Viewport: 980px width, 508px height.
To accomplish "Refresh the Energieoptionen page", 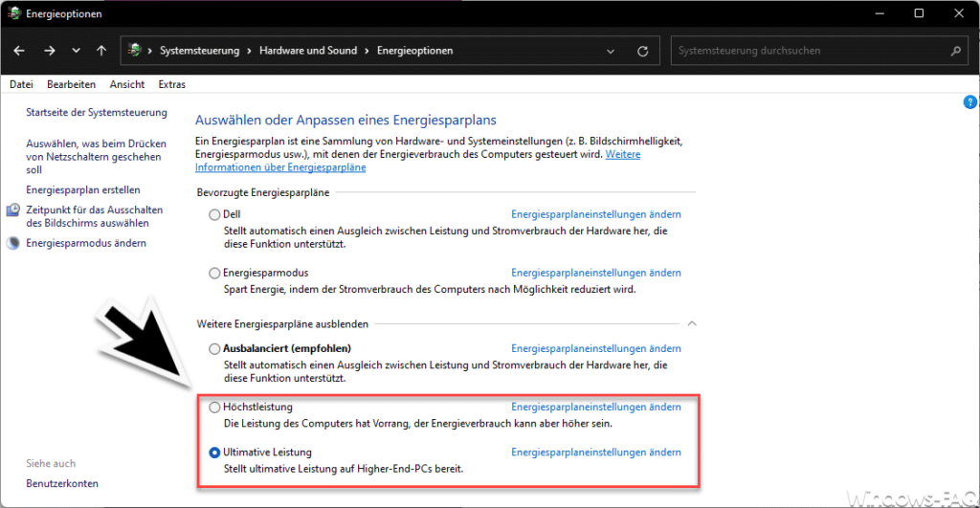I will 642,52.
